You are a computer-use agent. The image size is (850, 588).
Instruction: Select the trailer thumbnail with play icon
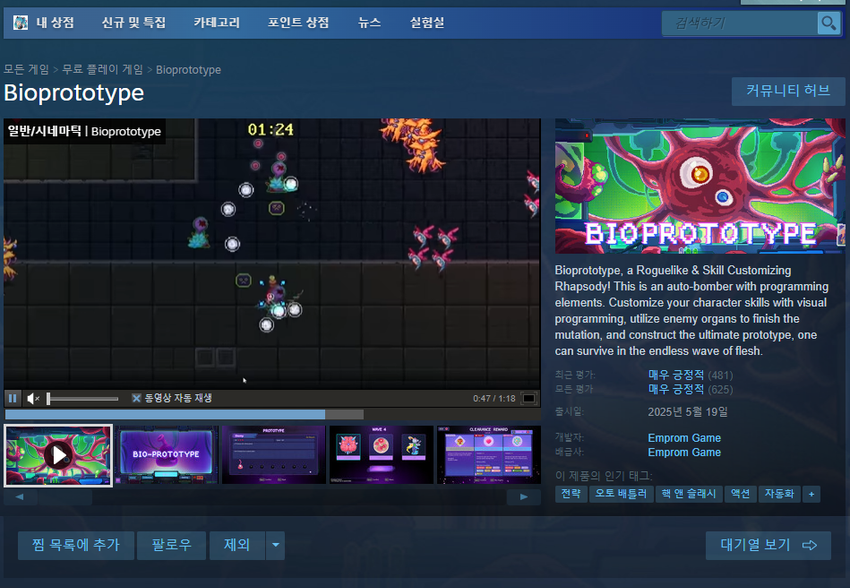[59, 455]
